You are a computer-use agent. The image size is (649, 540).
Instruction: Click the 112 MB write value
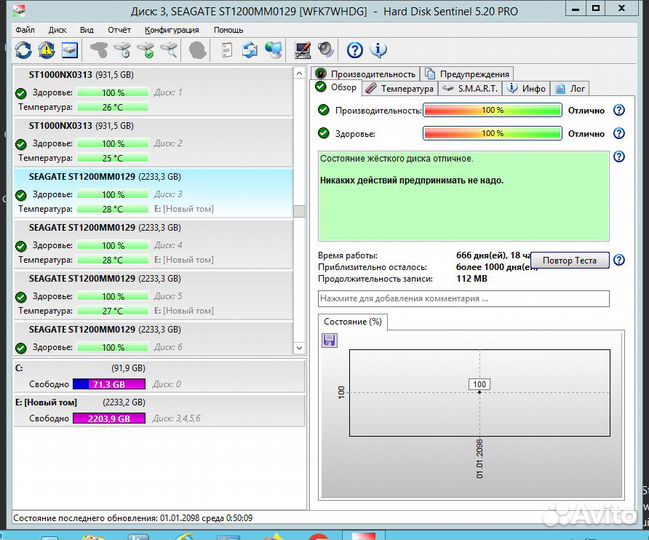pyautogui.click(x=472, y=278)
